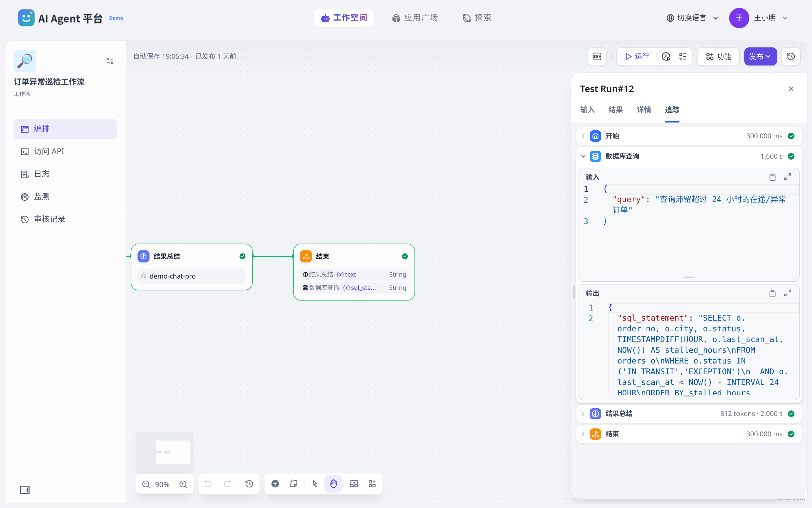Viewport: 812px width, 508px height.
Task: Click the run history clock icon
Action: [666, 56]
